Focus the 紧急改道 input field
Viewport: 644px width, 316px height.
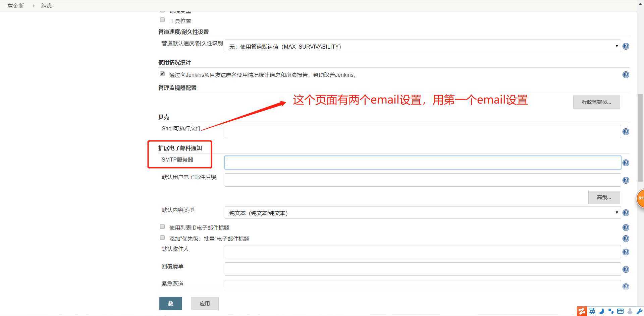tap(423, 285)
